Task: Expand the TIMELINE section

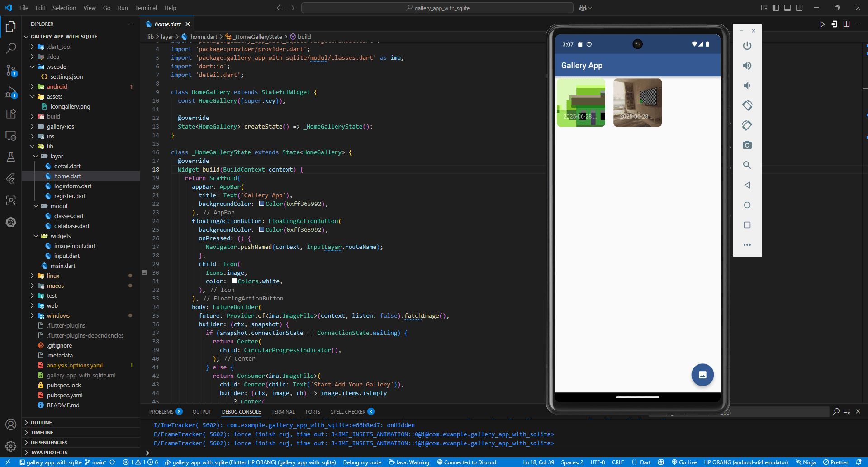Action: [42, 433]
